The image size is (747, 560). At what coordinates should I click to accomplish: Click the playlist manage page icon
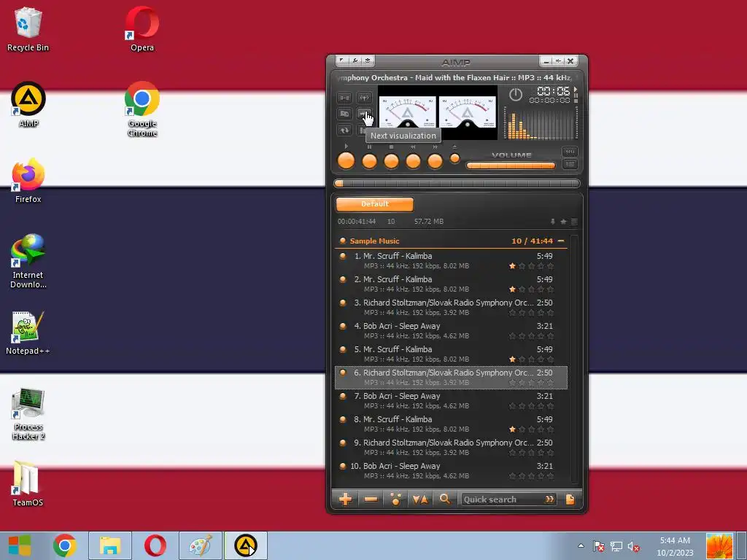pos(570,499)
